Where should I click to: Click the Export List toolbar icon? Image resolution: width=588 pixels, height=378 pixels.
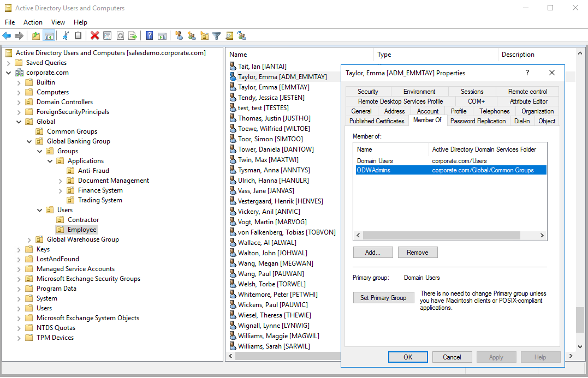click(133, 36)
